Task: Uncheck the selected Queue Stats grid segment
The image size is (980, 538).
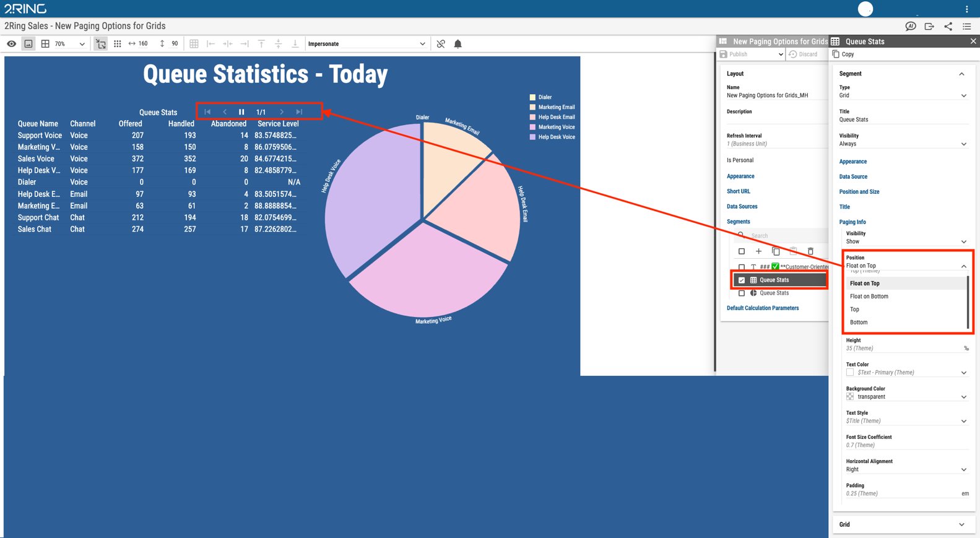Action: pyautogui.click(x=742, y=280)
